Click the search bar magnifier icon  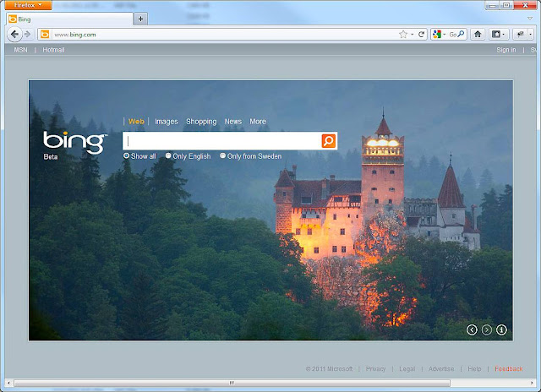tap(461, 34)
